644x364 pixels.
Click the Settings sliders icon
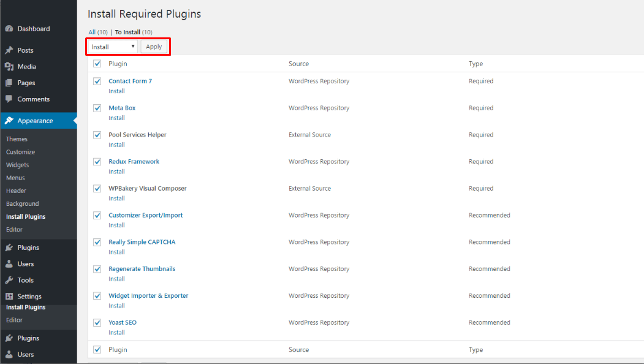(9, 296)
